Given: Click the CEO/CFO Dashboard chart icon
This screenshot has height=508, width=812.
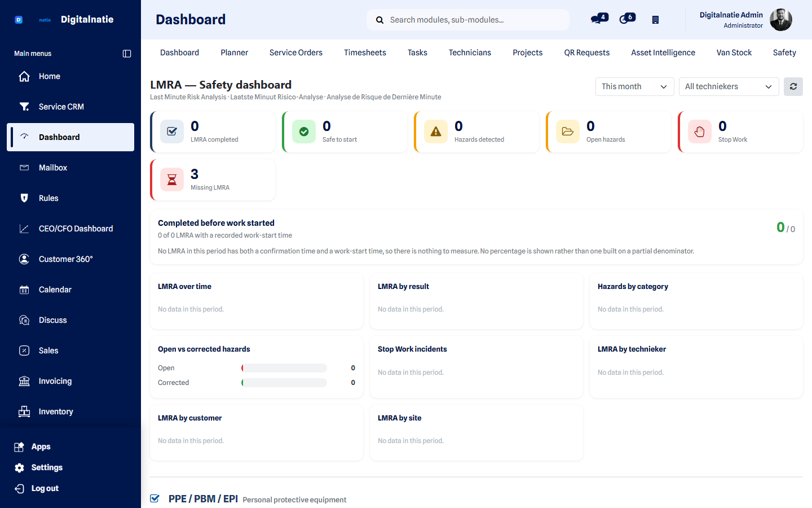Looking at the screenshot, I should 24,229.
